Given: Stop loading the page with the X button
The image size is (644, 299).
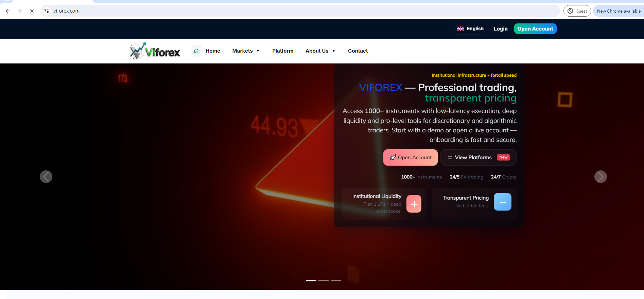Looking at the screenshot, I should pos(32,11).
